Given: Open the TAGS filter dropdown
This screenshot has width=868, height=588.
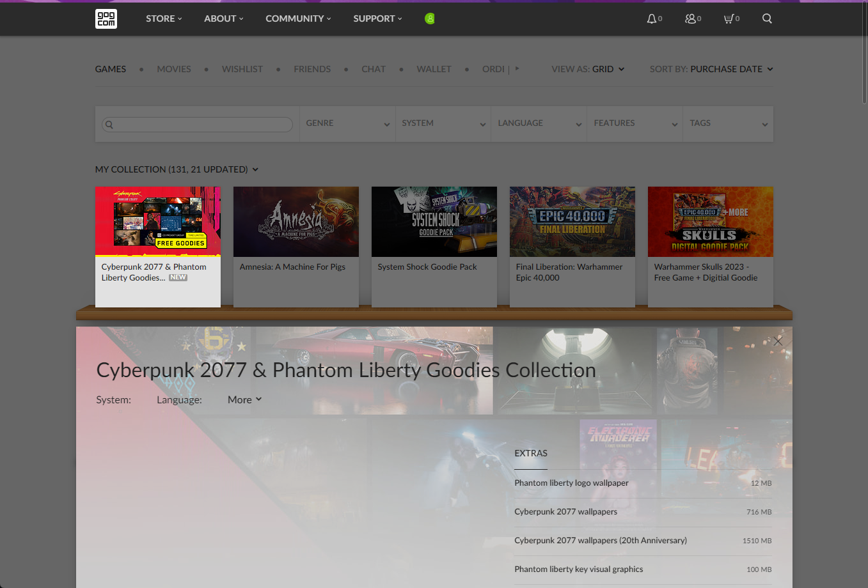Looking at the screenshot, I should click(x=729, y=123).
